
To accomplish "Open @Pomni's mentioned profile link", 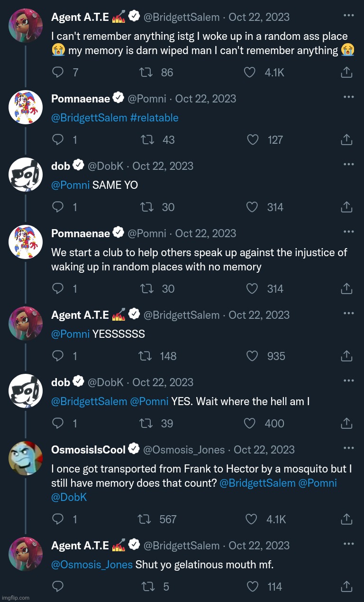I will coord(70,185).
